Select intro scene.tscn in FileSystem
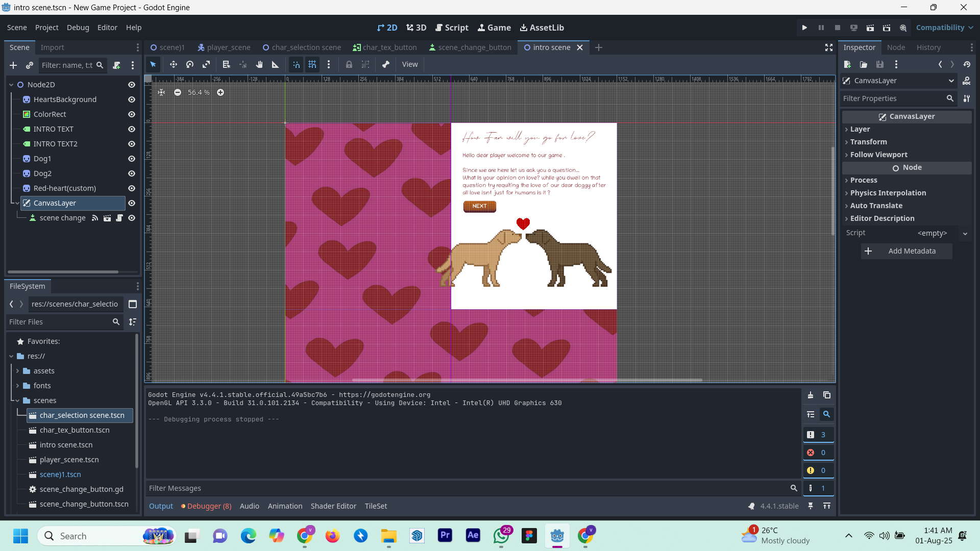Image resolution: width=980 pixels, height=551 pixels. coord(66,445)
